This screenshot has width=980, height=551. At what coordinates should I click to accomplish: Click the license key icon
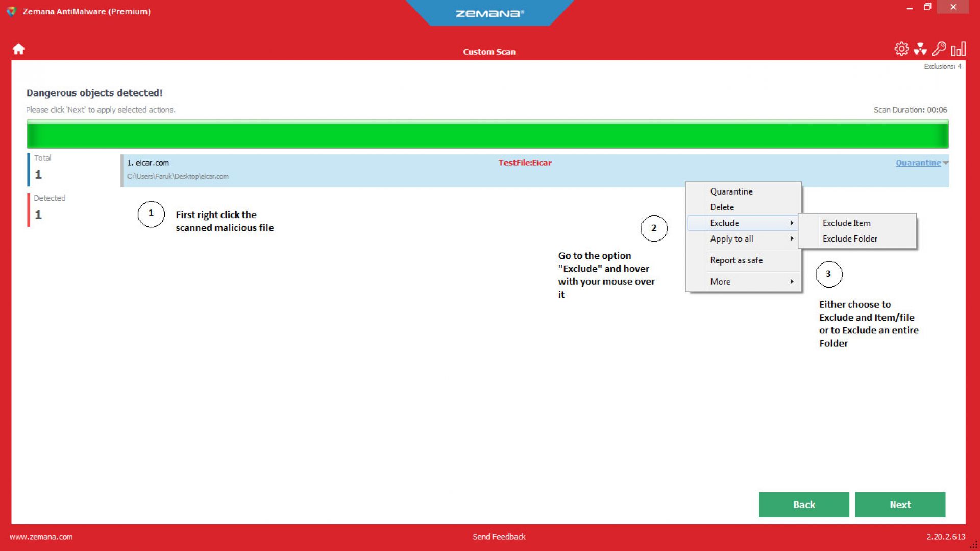point(939,49)
